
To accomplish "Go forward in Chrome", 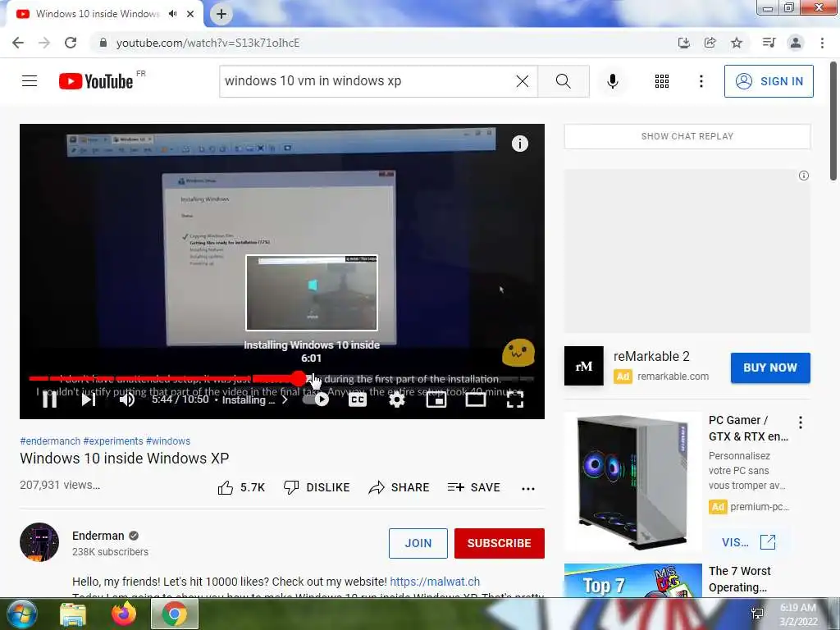I will pos(44,43).
